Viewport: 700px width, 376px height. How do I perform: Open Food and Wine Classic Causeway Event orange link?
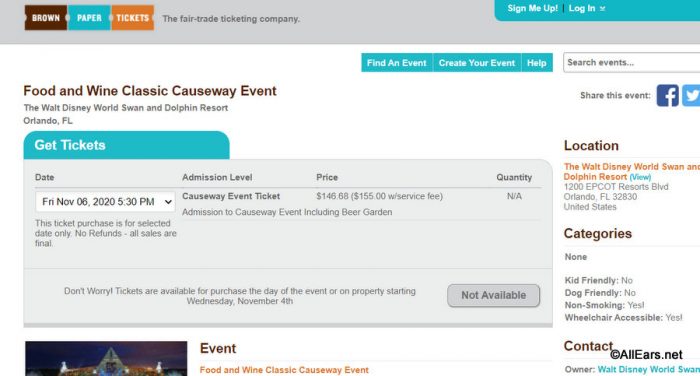point(284,370)
